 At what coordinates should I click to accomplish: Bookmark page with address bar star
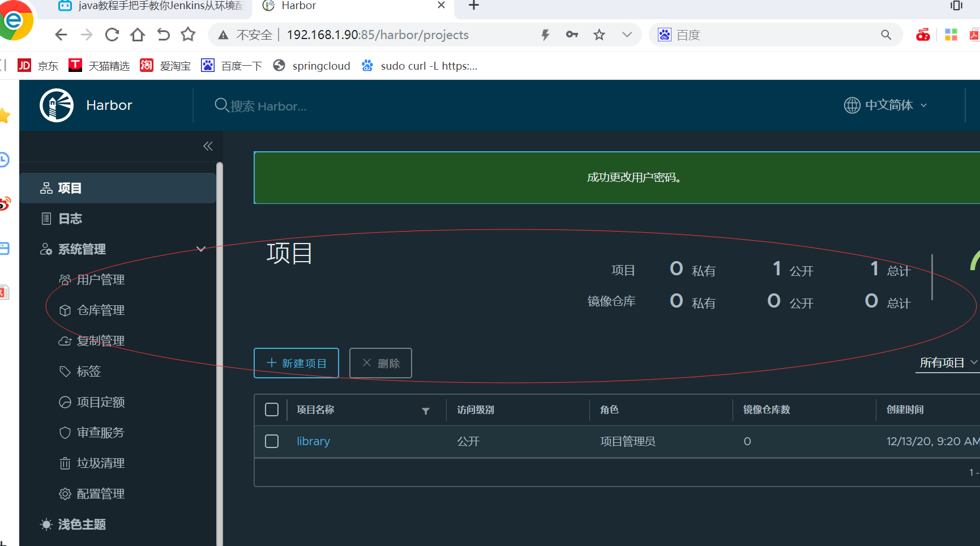[x=599, y=35]
